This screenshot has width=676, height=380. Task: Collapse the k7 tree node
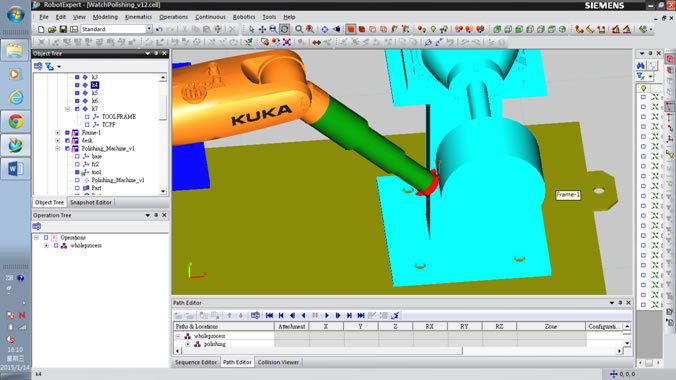click(67, 109)
